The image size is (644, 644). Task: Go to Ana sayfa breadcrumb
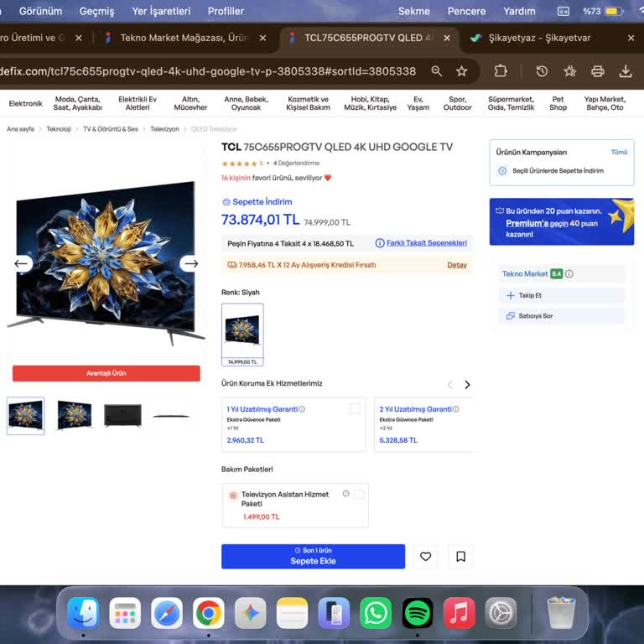click(20, 129)
